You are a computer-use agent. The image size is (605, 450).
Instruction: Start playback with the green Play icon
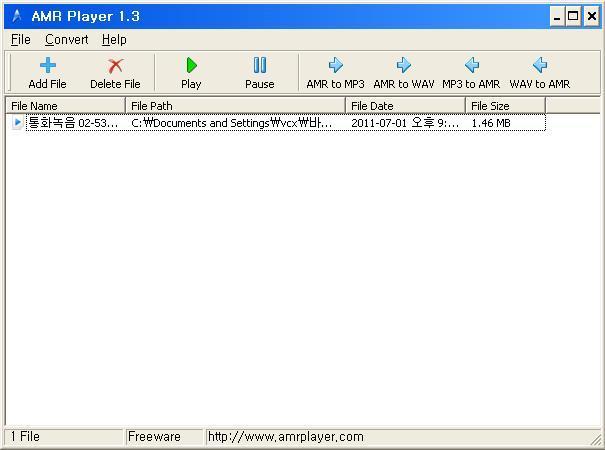tap(191, 65)
